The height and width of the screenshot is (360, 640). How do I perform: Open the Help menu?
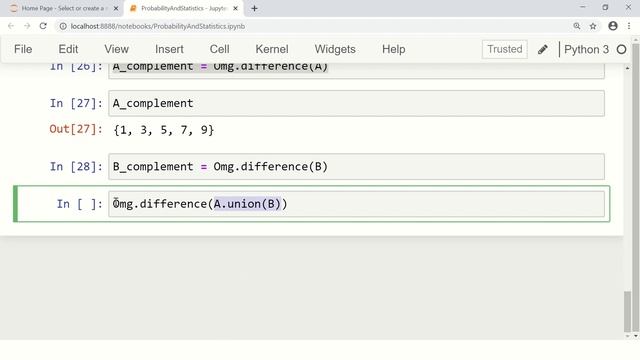click(393, 49)
